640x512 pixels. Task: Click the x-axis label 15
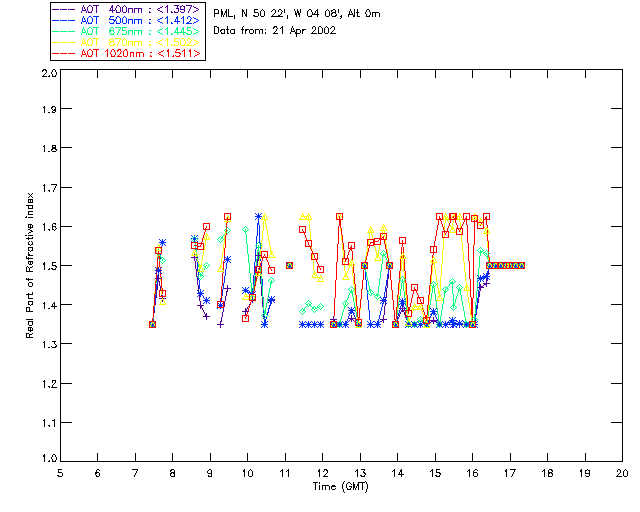(435, 473)
